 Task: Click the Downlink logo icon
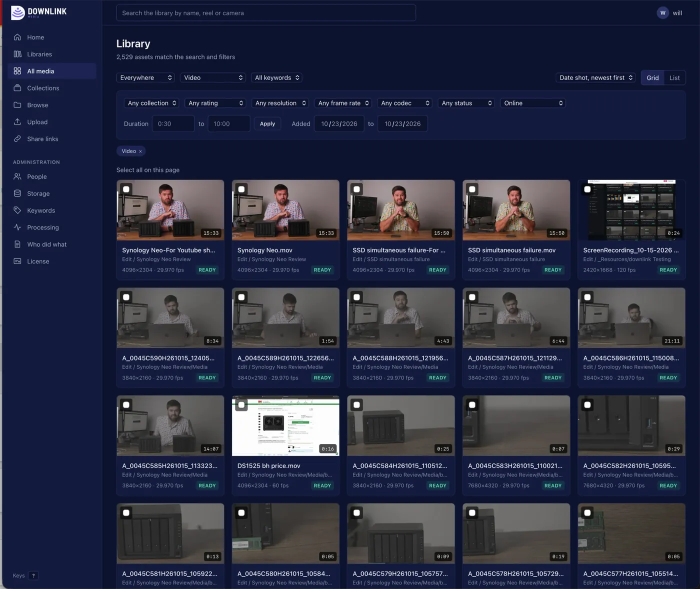(x=18, y=12)
